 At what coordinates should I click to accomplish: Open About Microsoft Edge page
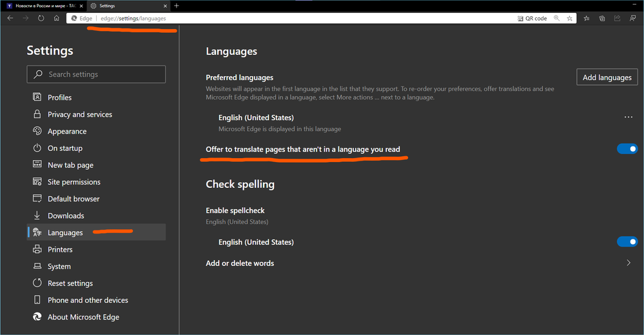coord(96,317)
